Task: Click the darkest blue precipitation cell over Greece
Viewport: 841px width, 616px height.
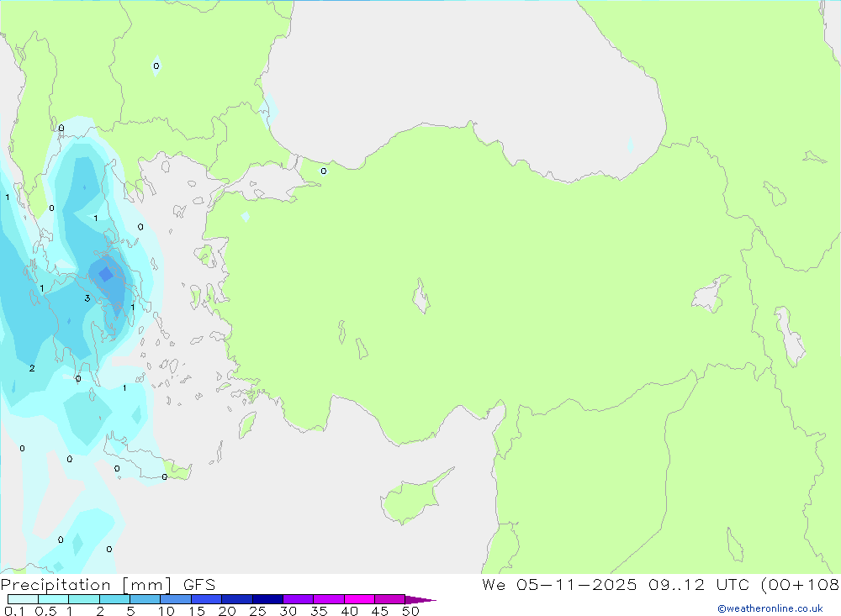Action: coord(106,275)
